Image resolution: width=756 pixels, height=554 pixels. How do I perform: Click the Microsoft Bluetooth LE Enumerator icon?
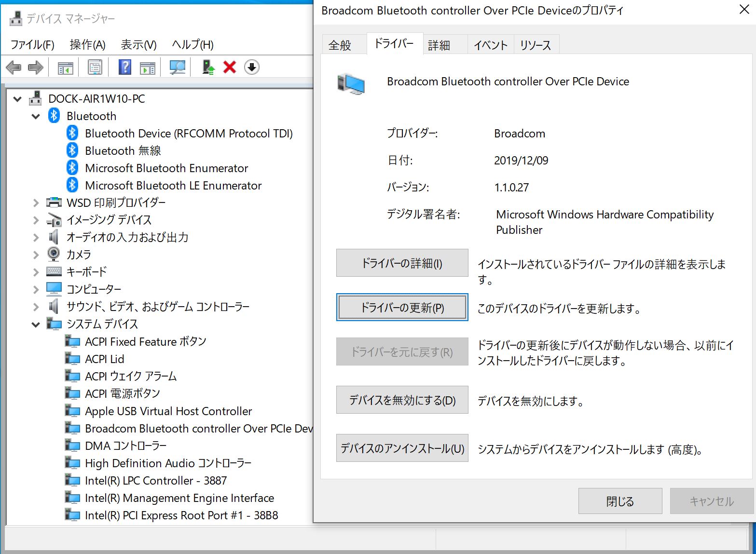(72, 185)
